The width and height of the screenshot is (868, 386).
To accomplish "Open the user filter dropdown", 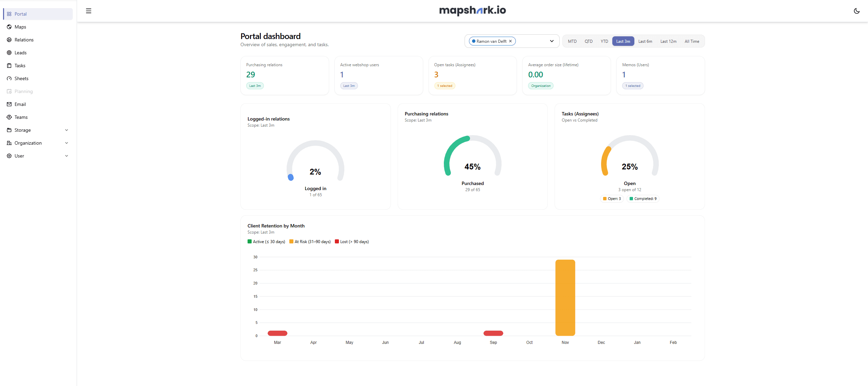I will point(551,41).
